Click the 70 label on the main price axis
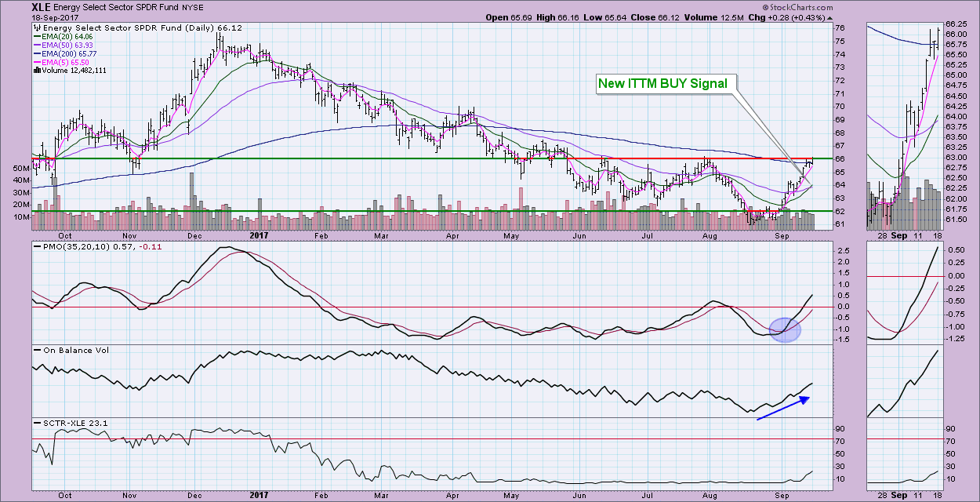This screenshot has width=980, height=502. [x=839, y=107]
